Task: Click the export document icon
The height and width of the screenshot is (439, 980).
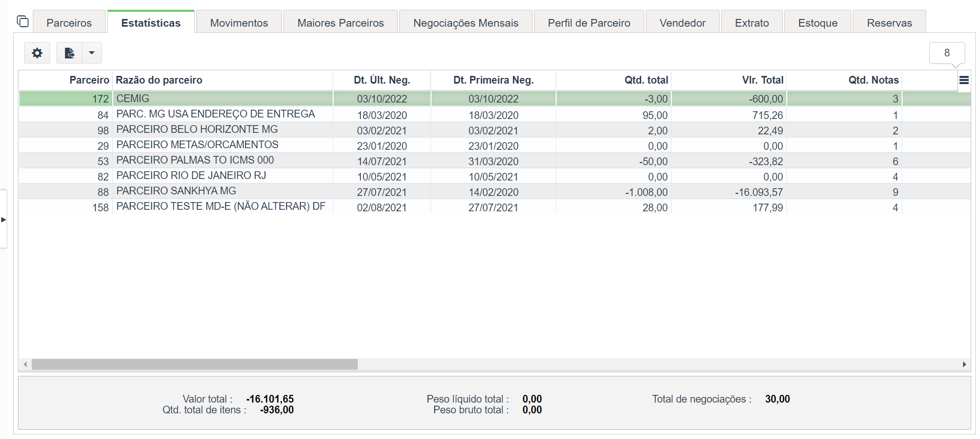Action: point(69,53)
